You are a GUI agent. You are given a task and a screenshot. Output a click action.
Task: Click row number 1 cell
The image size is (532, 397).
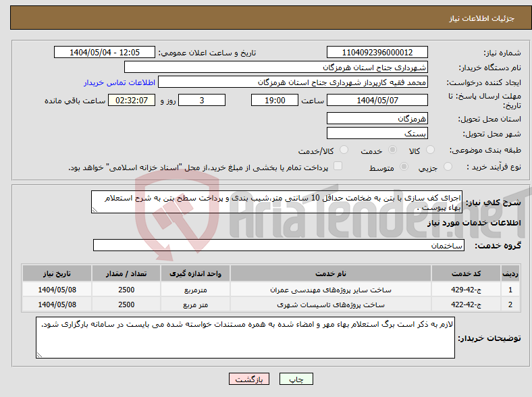[x=510, y=290]
